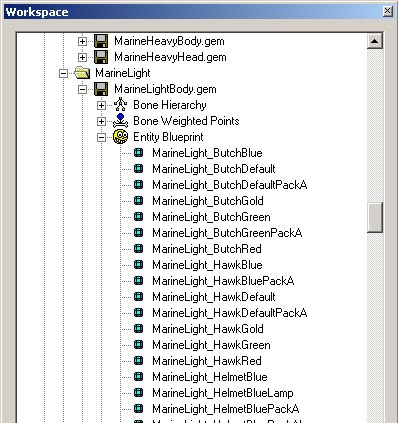Select the Bone Weighted Points label
The image size is (398, 423).
pos(186,121)
